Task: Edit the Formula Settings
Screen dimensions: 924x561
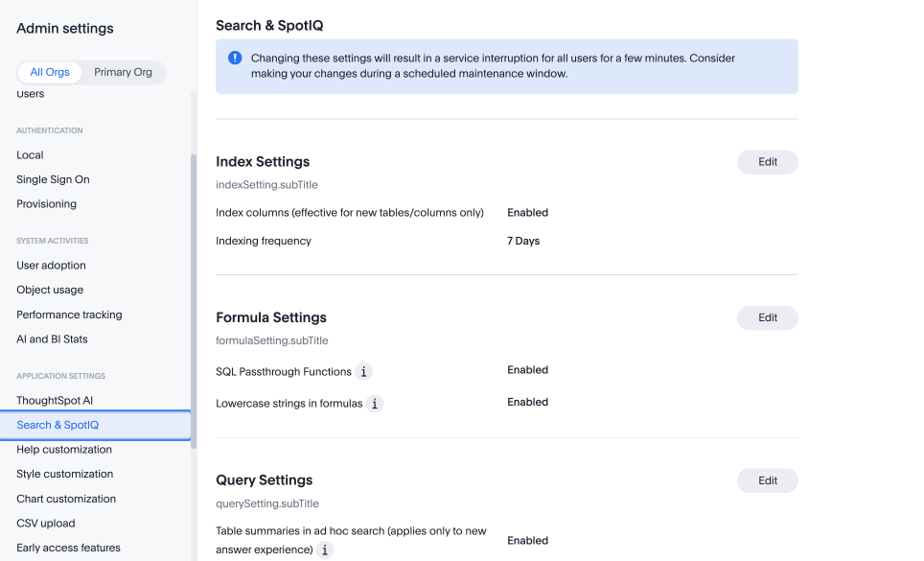Action: 767,317
